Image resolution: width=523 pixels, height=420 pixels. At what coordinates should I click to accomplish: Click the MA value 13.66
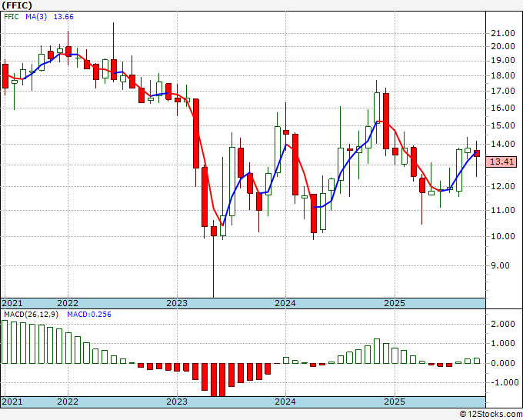(x=63, y=17)
